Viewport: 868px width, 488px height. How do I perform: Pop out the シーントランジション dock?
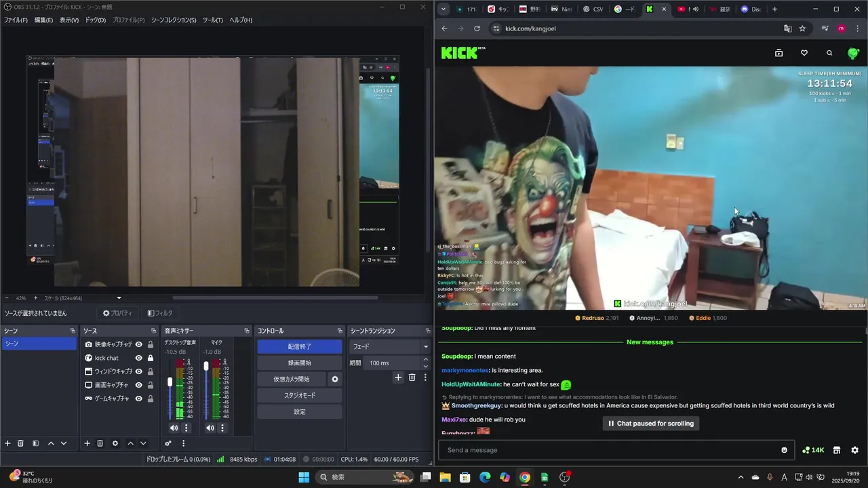pyautogui.click(x=428, y=331)
